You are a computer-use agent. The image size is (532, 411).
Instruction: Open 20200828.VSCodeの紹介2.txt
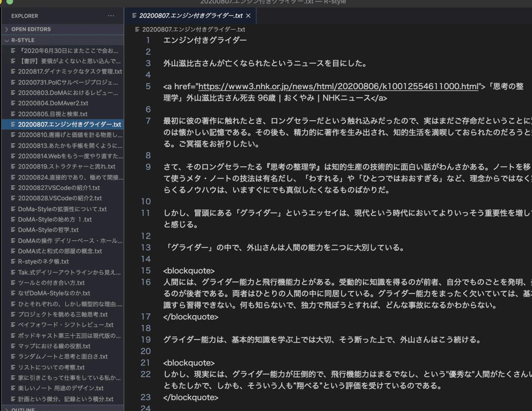pos(63,198)
